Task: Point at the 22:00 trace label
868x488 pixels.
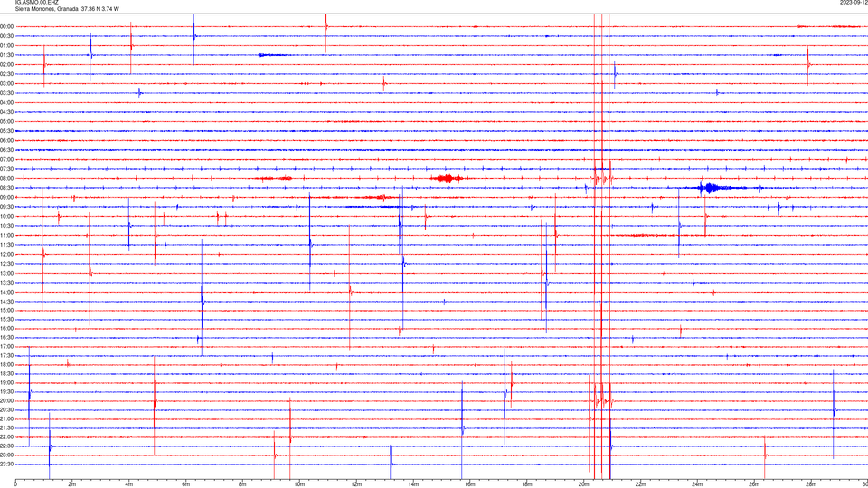Action: point(7,437)
